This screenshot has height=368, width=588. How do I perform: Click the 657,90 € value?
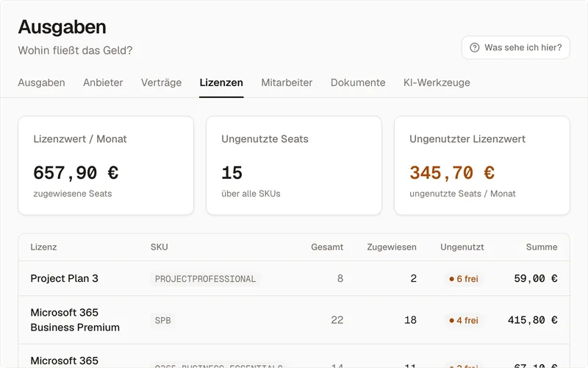click(x=76, y=173)
